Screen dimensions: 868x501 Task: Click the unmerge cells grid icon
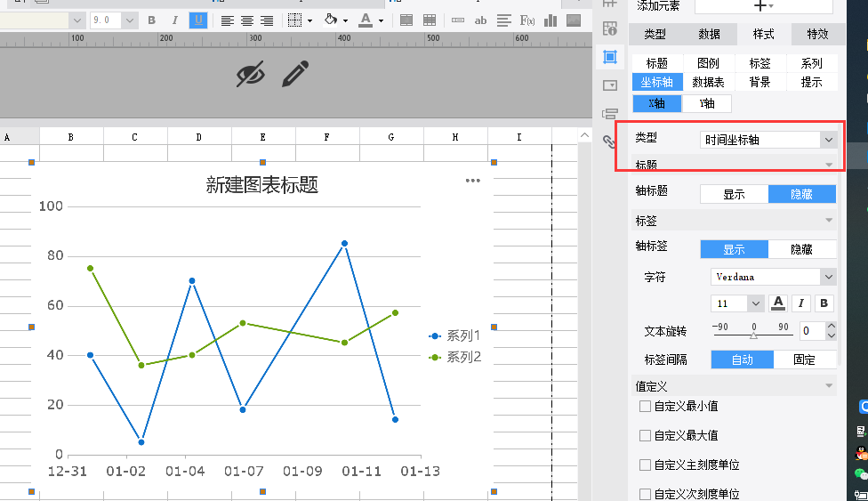click(430, 21)
